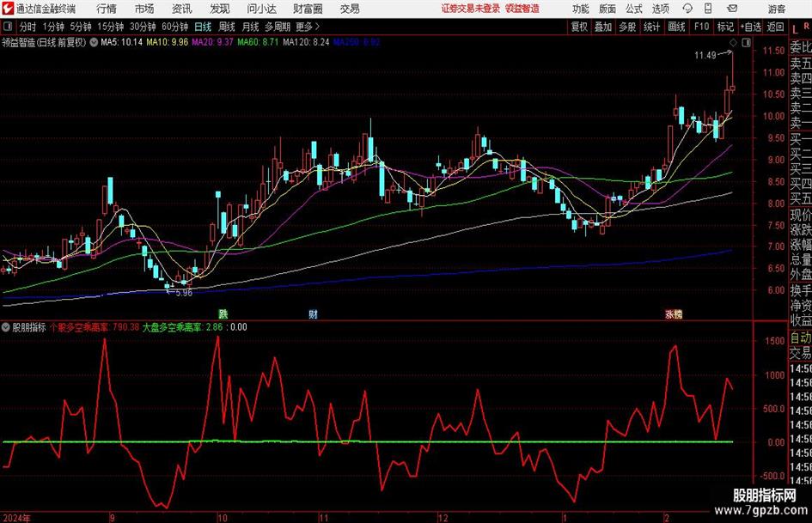This screenshot has height=523, width=812.
Task: Toggle the left panel icon beside 分时
Action: tap(8, 27)
